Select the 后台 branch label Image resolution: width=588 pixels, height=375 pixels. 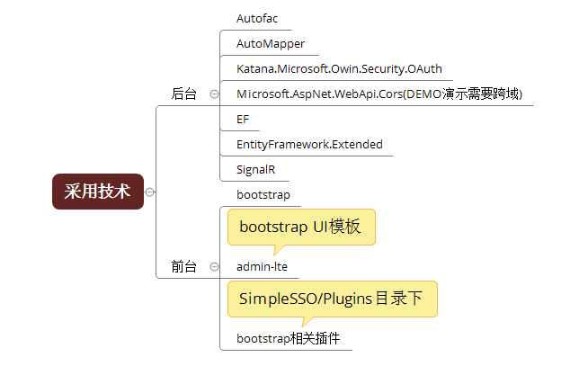[183, 94]
